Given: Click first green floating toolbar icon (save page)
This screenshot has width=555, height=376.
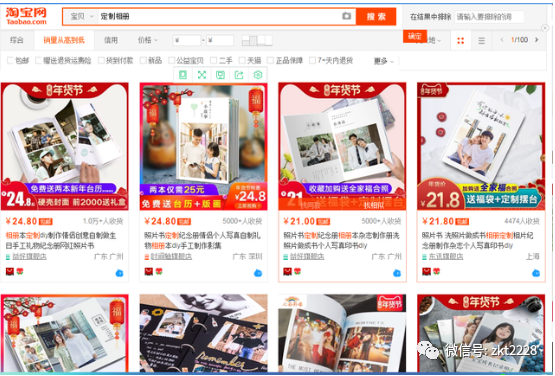Looking at the screenshot, I should point(183,75).
